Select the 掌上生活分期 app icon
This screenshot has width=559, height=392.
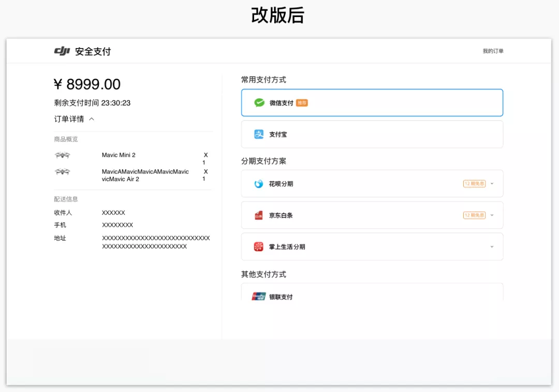coord(258,246)
